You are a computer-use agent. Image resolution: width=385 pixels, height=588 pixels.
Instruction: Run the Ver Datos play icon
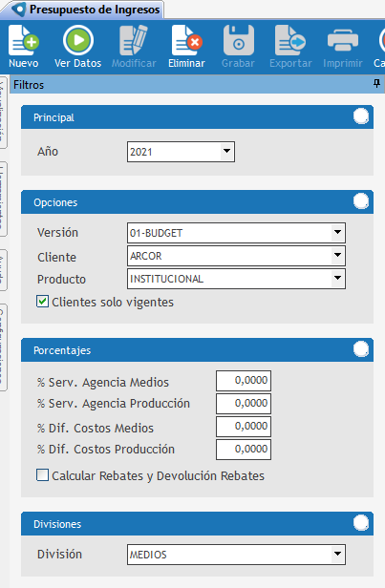78,40
